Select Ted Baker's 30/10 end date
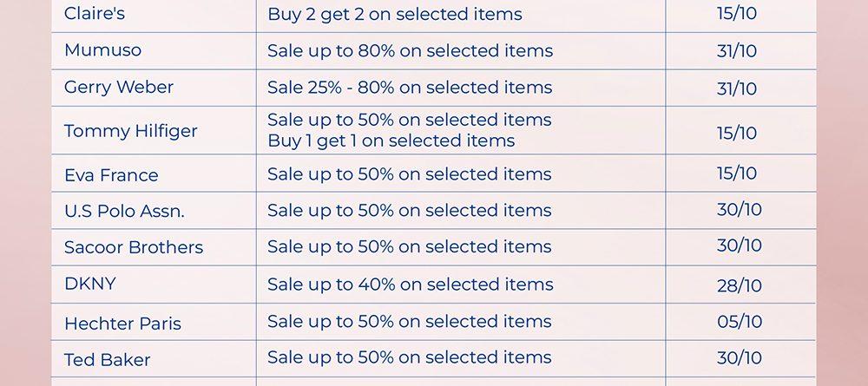Screen dimensions: 868x386 click(x=740, y=358)
